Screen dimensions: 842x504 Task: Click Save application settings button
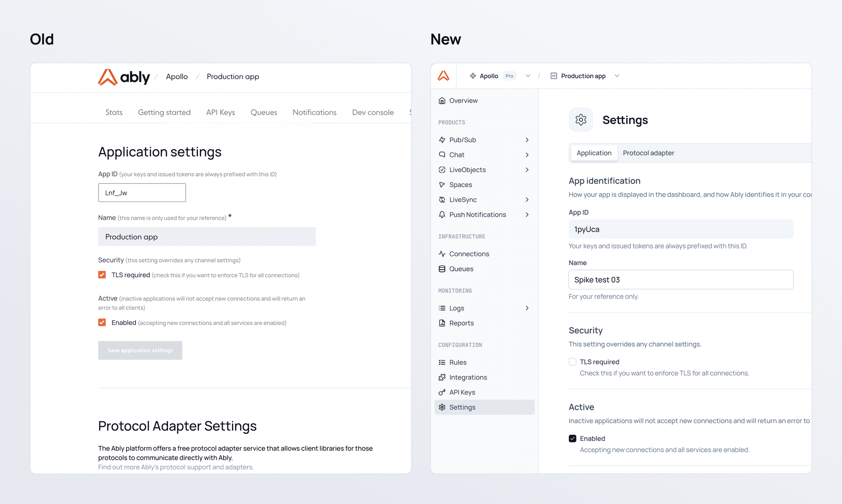(140, 350)
